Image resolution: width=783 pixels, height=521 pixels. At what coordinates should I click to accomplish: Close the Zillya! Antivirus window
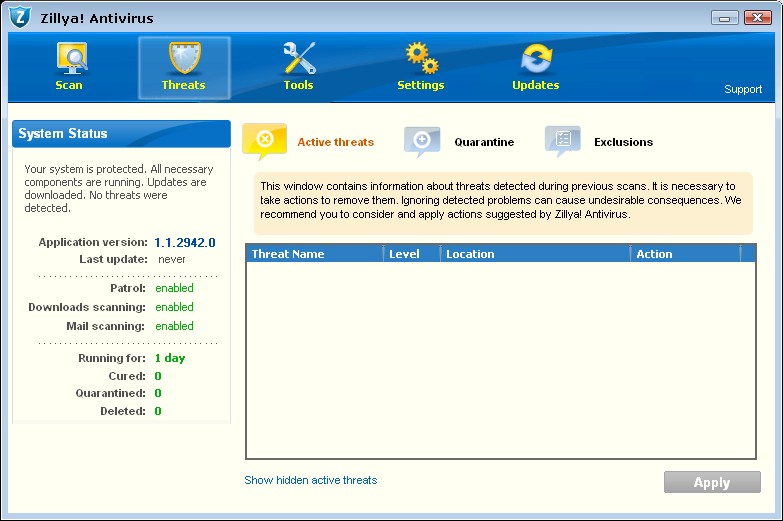click(x=758, y=18)
